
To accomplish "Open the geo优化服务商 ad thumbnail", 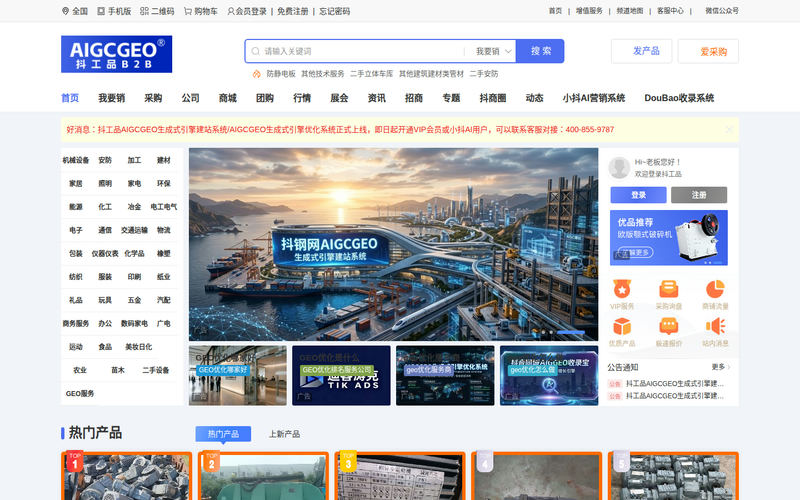I will [x=445, y=376].
